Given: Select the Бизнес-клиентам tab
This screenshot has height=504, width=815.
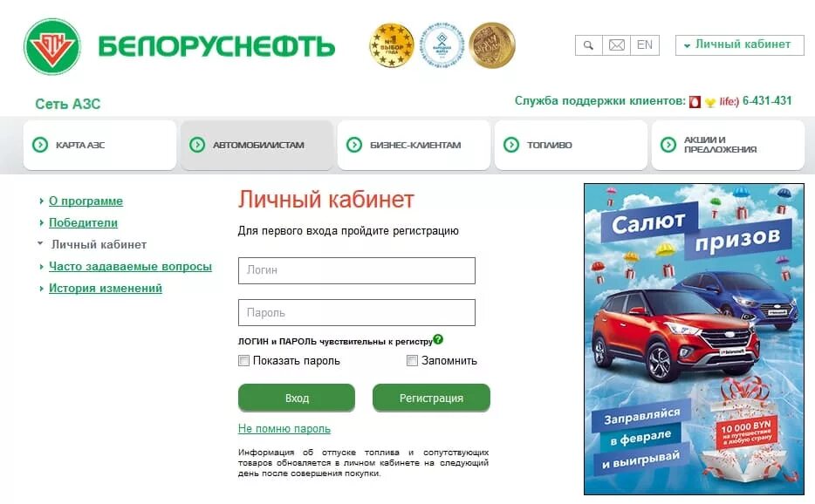Looking at the screenshot, I should pos(414,145).
